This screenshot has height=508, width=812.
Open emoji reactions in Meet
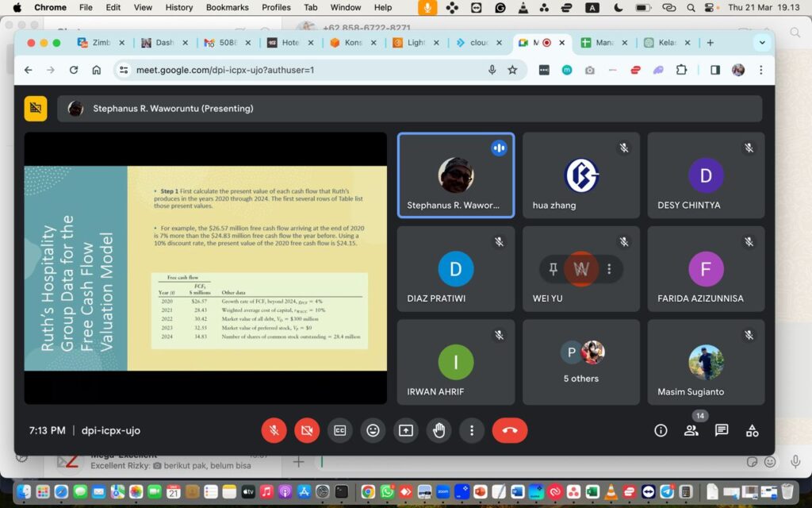[373, 430]
